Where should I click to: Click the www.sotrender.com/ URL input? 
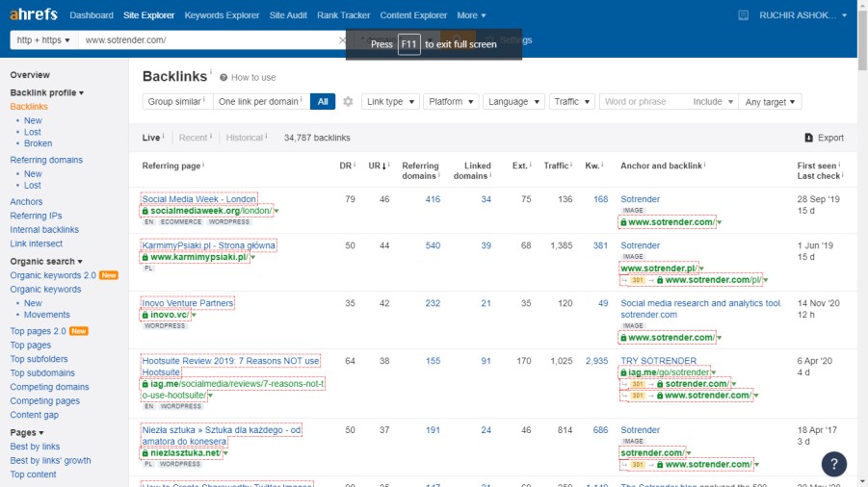209,39
